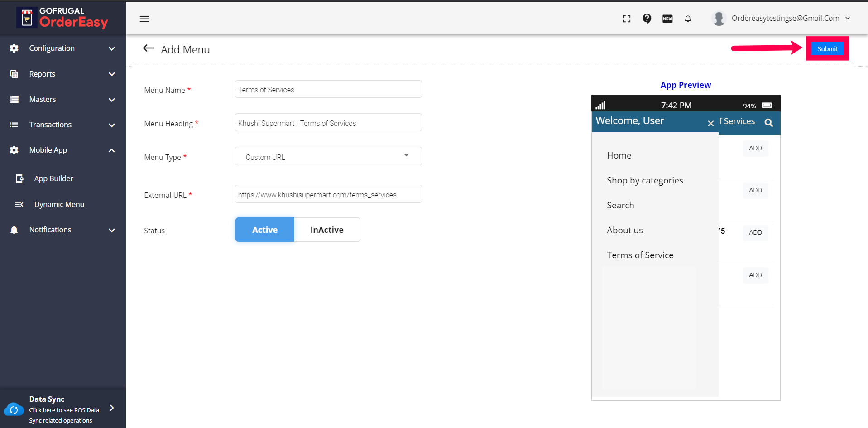Toggle fullscreen mode icon

[x=627, y=19]
